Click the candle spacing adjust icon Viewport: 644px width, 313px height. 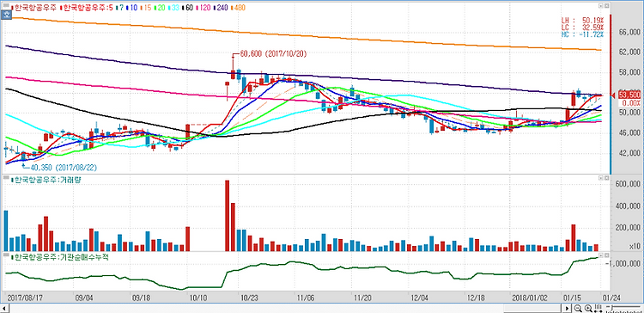(598, 308)
